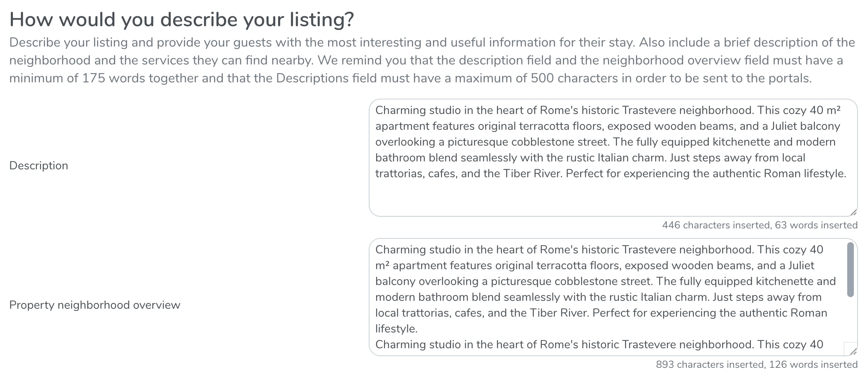Click the "Property neighborhood overview" label
The height and width of the screenshot is (377, 868).
point(95,305)
